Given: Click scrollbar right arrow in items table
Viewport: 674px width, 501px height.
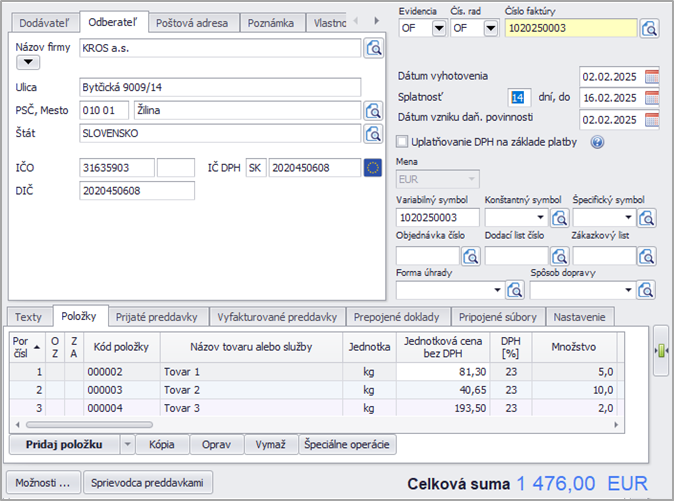Looking at the screenshot, I should click(616, 425).
